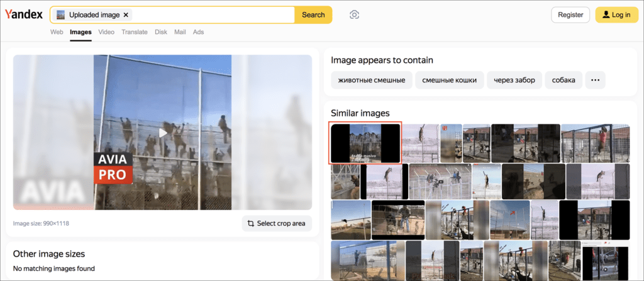This screenshot has width=644, height=281.
Task: Remove the Uploaded image chip
Action: [x=126, y=14]
